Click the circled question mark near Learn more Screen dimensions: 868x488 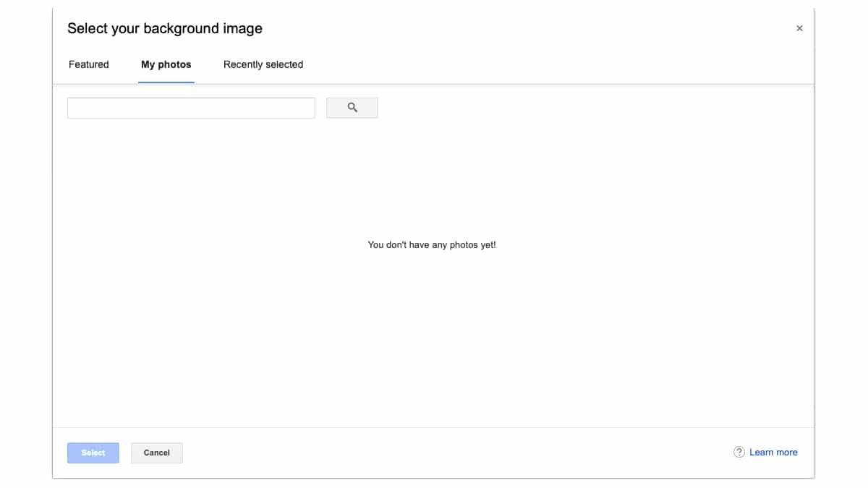click(x=739, y=451)
